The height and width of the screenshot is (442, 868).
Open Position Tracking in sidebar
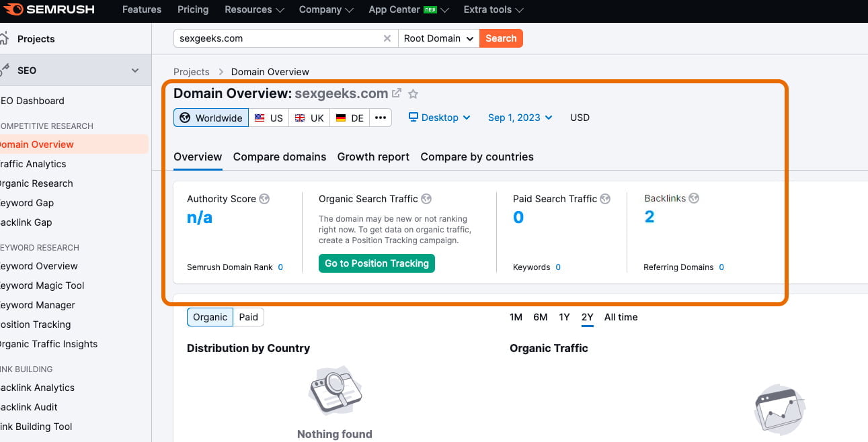pos(35,324)
